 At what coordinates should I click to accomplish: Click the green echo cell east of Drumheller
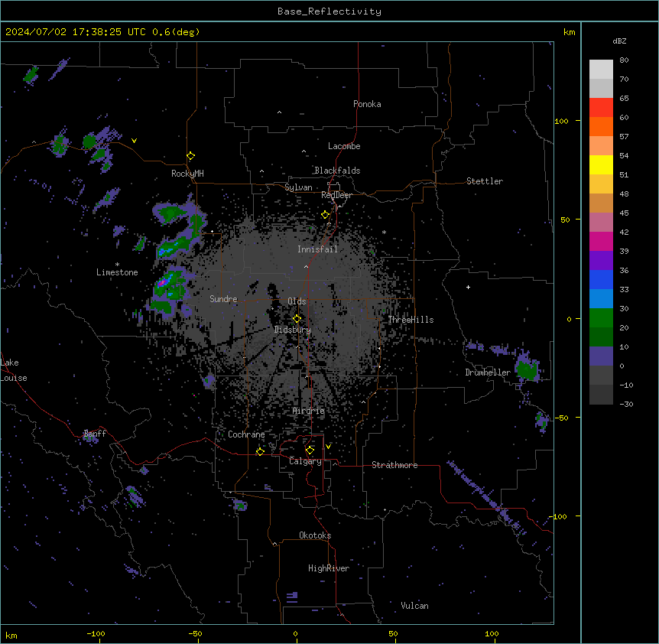(526, 370)
